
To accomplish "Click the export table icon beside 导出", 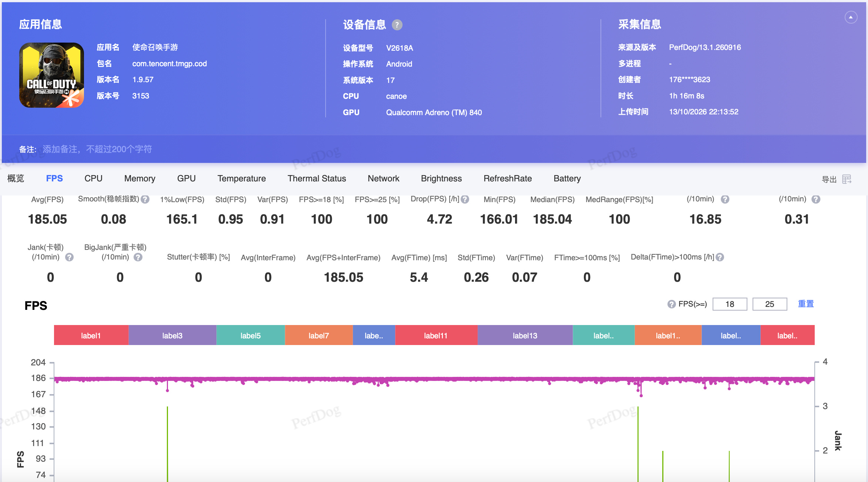I will point(847,179).
